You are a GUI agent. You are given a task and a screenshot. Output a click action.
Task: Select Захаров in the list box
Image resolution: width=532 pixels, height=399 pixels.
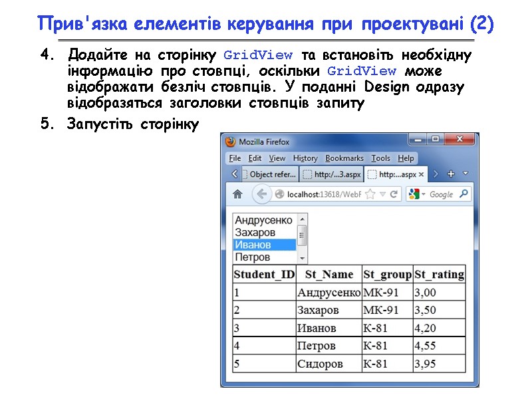(x=264, y=232)
